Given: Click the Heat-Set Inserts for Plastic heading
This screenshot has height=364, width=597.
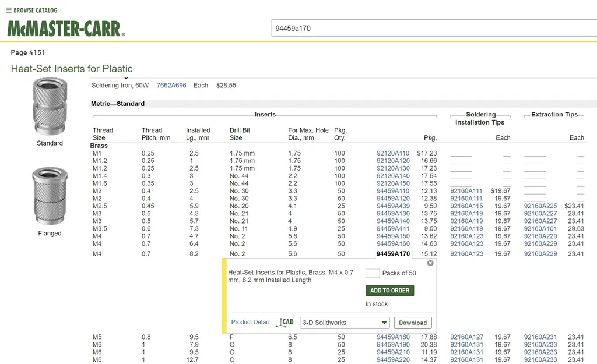Looking at the screenshot, I should (x=72, y=69).
